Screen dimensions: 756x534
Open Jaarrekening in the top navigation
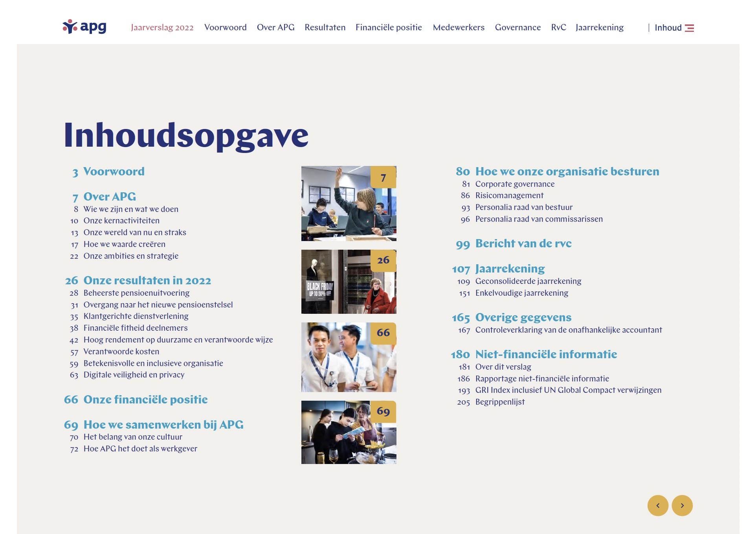(x=599, y=28)
